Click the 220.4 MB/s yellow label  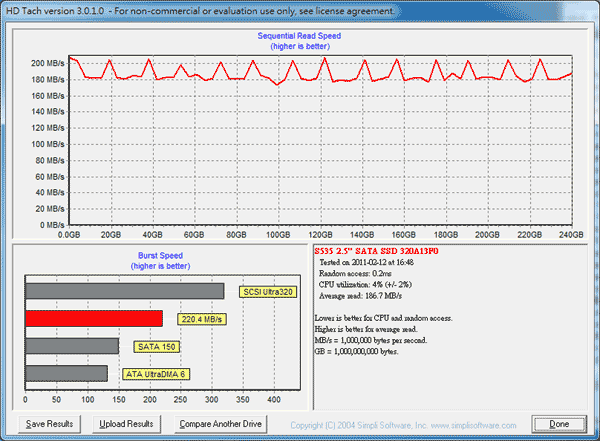coord(200,320)
